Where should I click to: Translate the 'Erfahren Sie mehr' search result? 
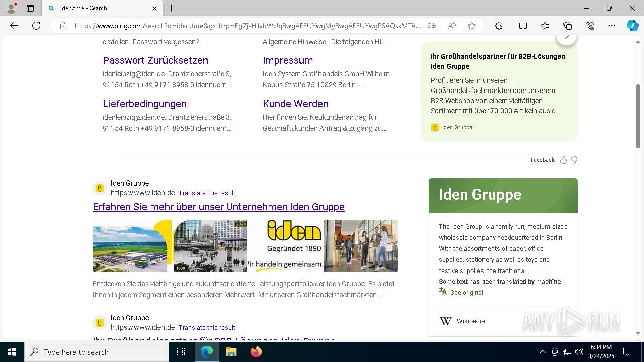pos(207,193)
